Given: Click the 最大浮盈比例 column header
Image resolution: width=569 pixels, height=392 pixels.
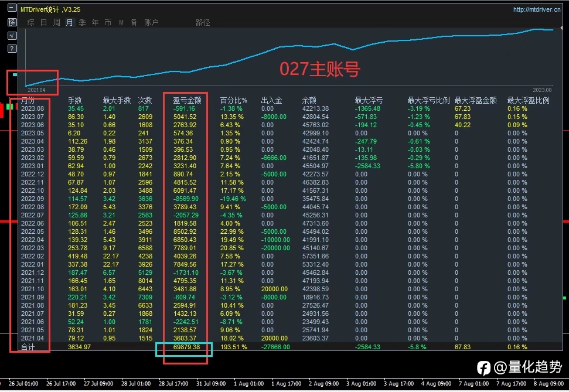Looking at the screenshot, I should point(529,100).
